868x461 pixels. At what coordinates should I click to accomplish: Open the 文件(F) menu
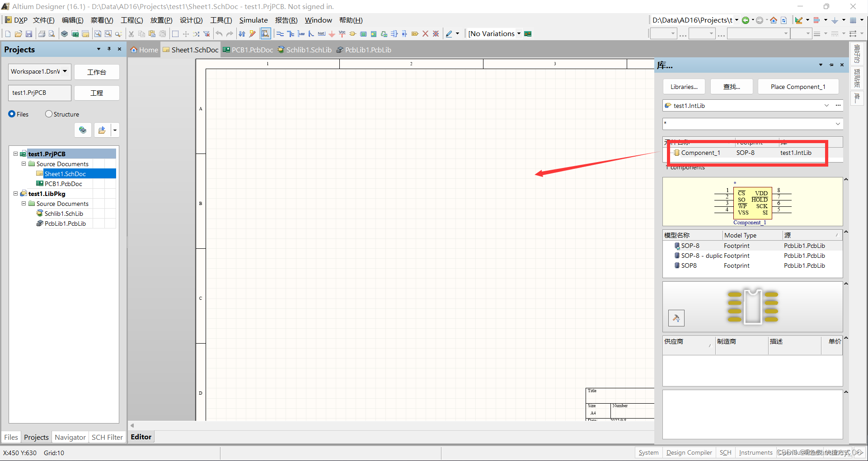click(x=44, y=20)
